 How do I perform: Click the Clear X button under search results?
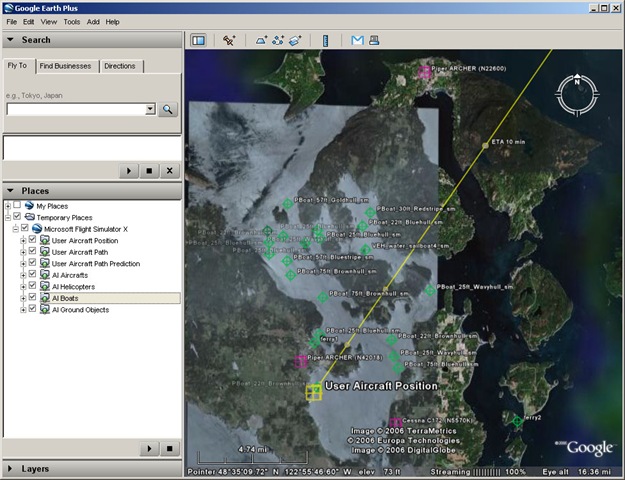tap(169, 171)
